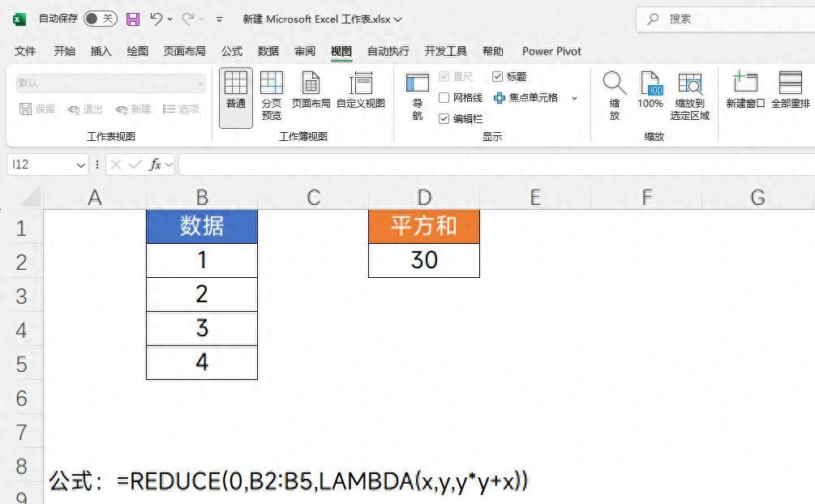Select column B header

coord(202,198)
